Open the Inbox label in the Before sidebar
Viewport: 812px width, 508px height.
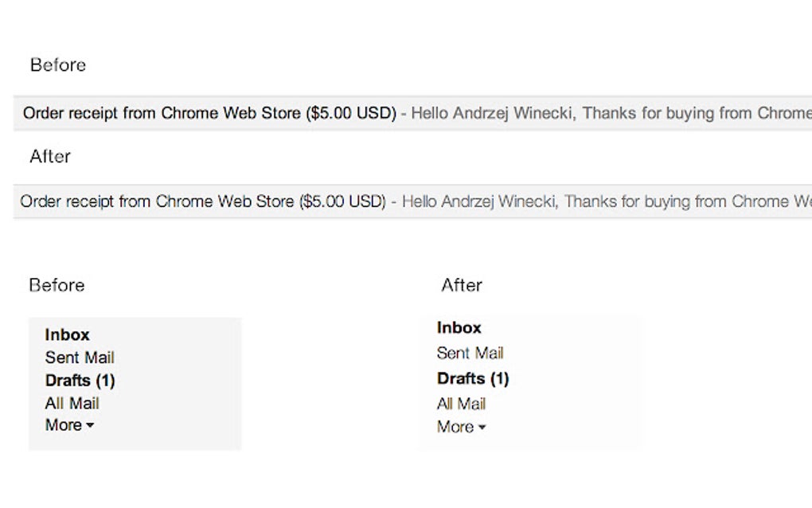pos(67,334)
